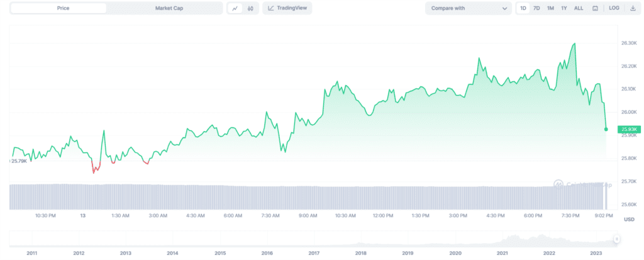Select the 1Y time range

tap(564, 8)
